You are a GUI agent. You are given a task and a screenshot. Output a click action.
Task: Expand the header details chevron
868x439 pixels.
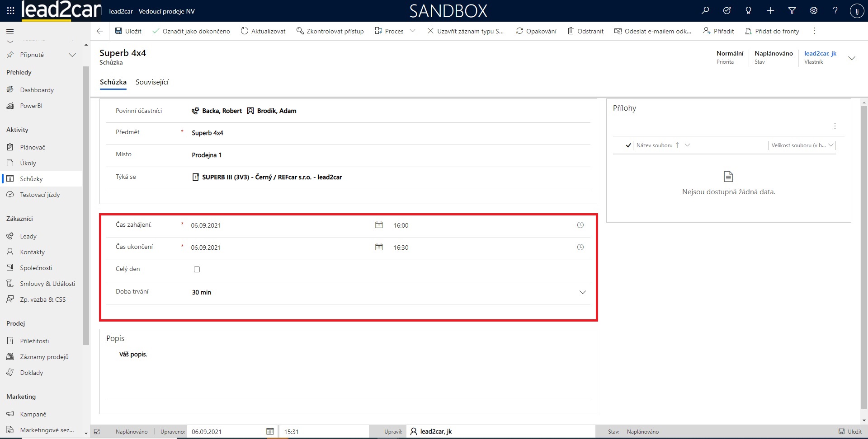coord(852,58)
